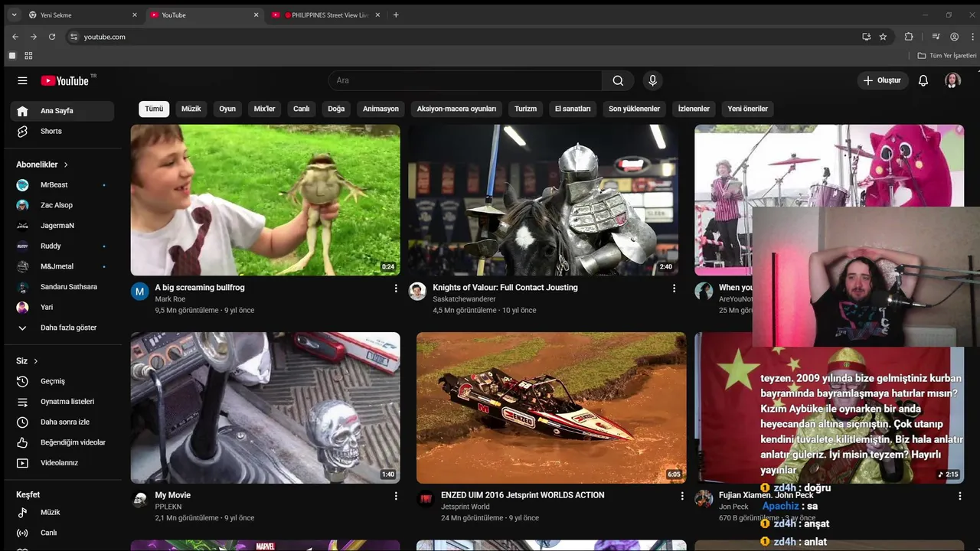
Task: Open Sandaru Sathsara subscription channel
Action: tap(62, 287)
